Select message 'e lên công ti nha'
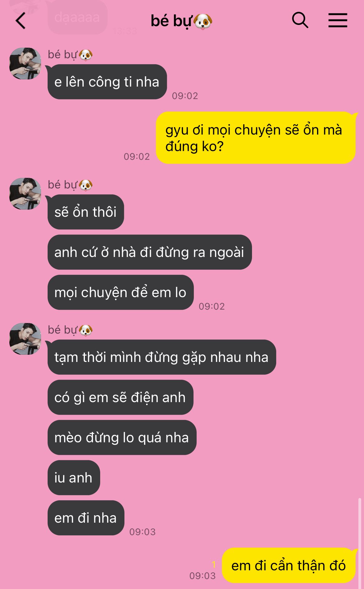The image size is (364, 589). [107, 82]
